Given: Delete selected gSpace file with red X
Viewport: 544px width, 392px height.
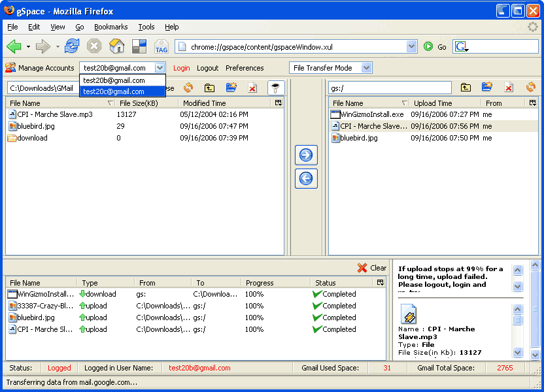Looking at the screenshot, I should pos(509,88).
